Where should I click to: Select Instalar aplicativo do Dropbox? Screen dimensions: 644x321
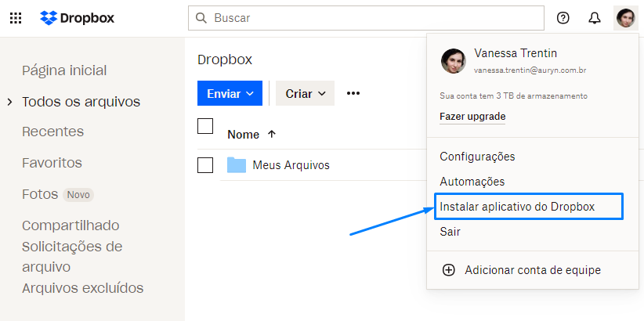[517, 207]
